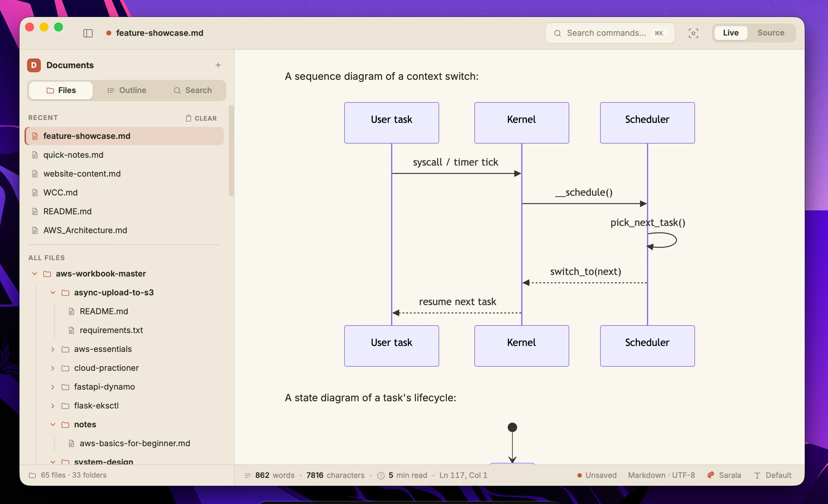828x504 pixels.
Task: Click the file icon of WCC.md
Action: click(x=35, y=193)
